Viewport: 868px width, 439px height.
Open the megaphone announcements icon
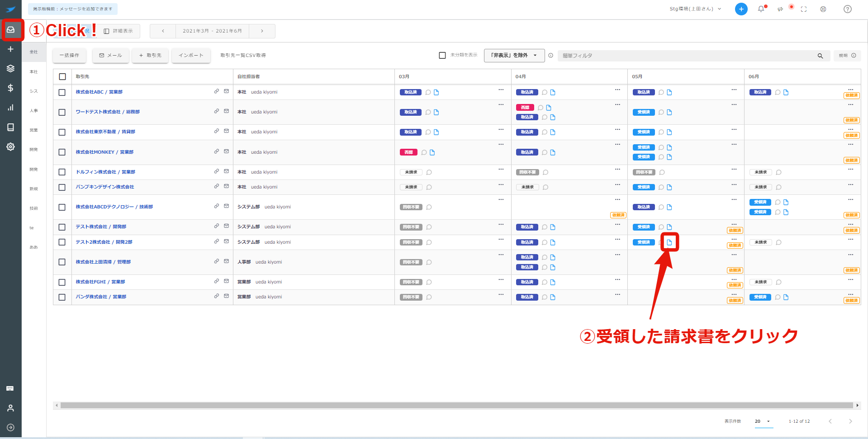[781, 9]
